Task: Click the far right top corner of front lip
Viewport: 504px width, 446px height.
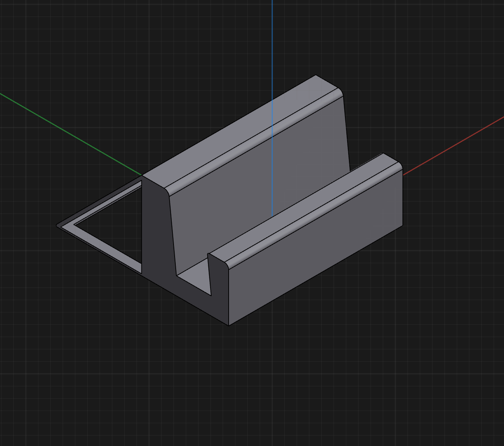Action: (383, 153)
